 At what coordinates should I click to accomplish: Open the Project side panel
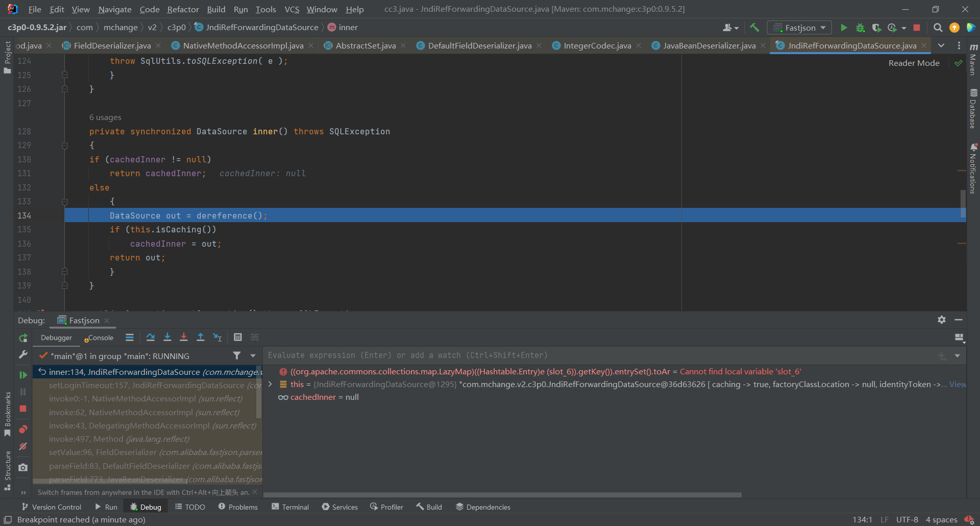pos(7,57)
